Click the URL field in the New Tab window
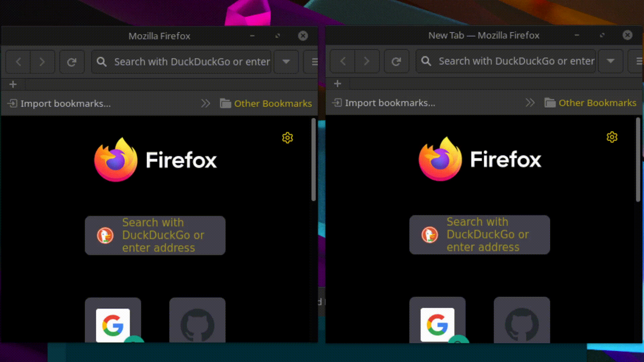 (x=506, y=61)
